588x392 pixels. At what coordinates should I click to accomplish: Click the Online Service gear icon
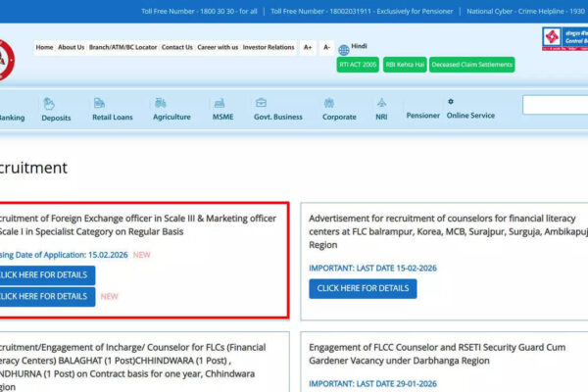[x=451, y=101]
